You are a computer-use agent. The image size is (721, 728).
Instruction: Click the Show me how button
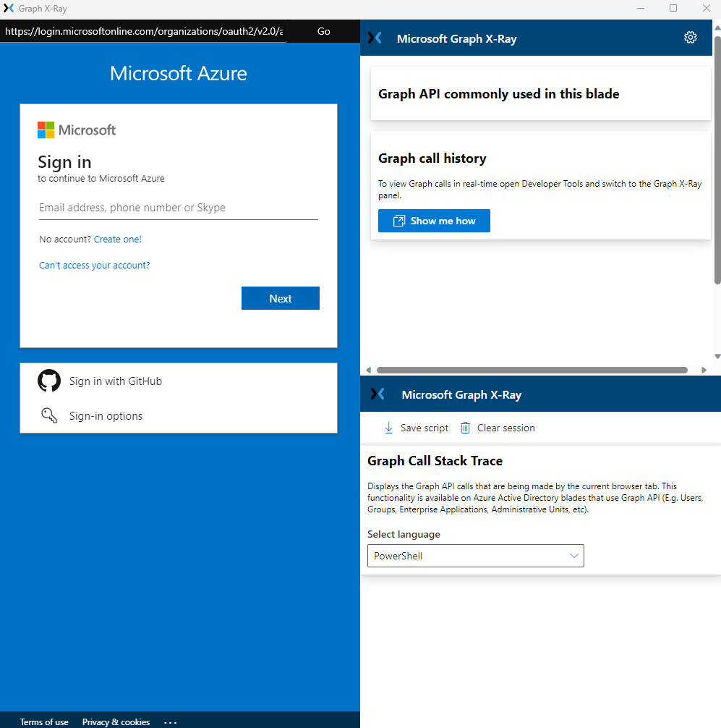point(434,221)
